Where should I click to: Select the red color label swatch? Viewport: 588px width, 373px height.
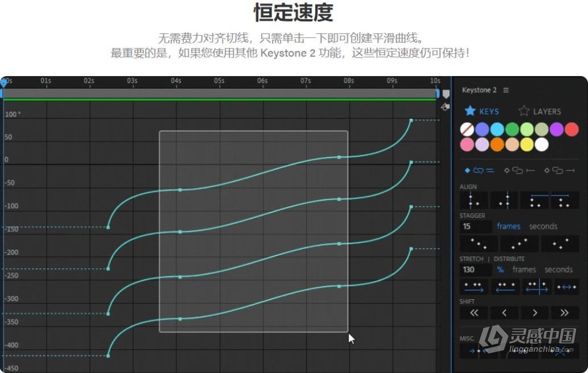pos(571,129)
